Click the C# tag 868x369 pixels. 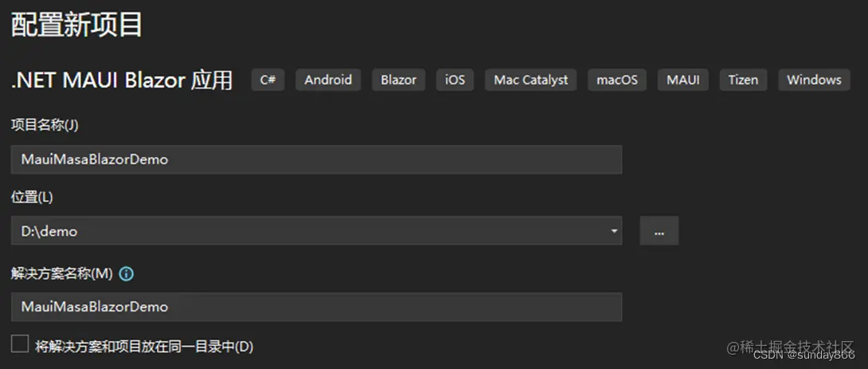[x=268, y=80]
